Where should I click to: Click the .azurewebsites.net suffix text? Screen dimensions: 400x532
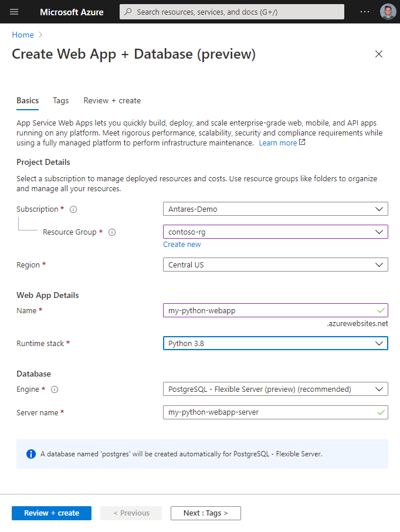pyautogui.click(x=358, y=324)
